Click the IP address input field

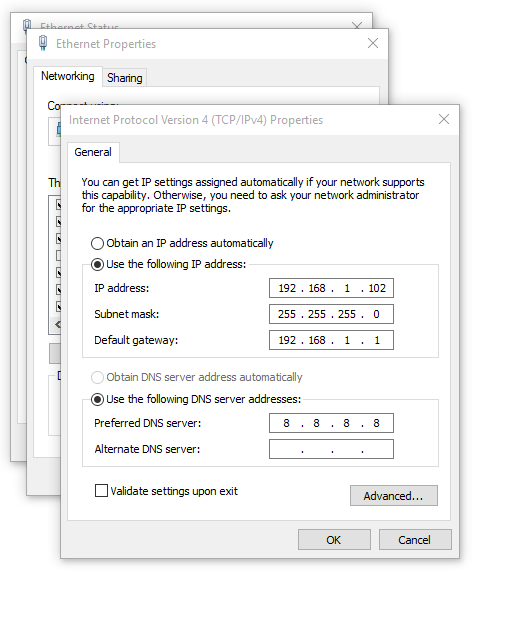coord(331,288)
